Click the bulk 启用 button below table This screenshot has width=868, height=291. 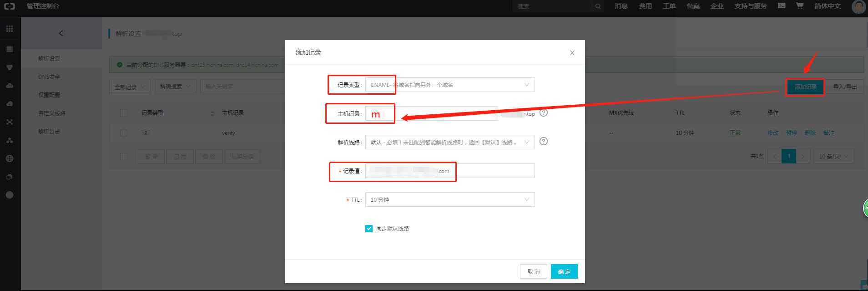(180, 156)
